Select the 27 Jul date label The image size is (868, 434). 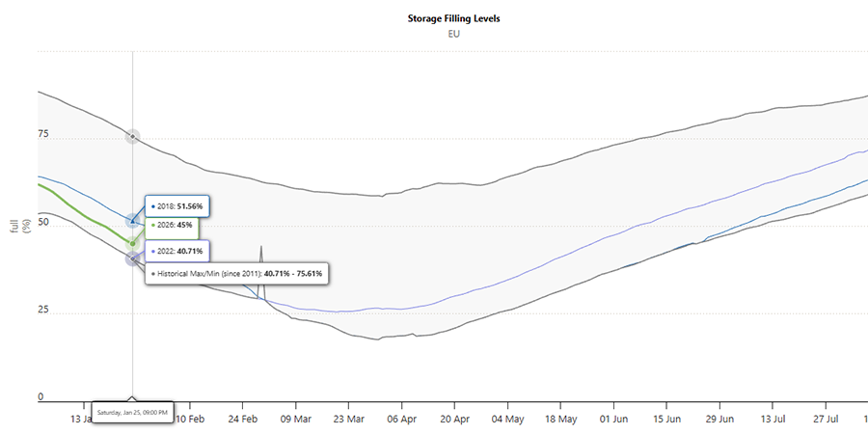pos(826,420)
